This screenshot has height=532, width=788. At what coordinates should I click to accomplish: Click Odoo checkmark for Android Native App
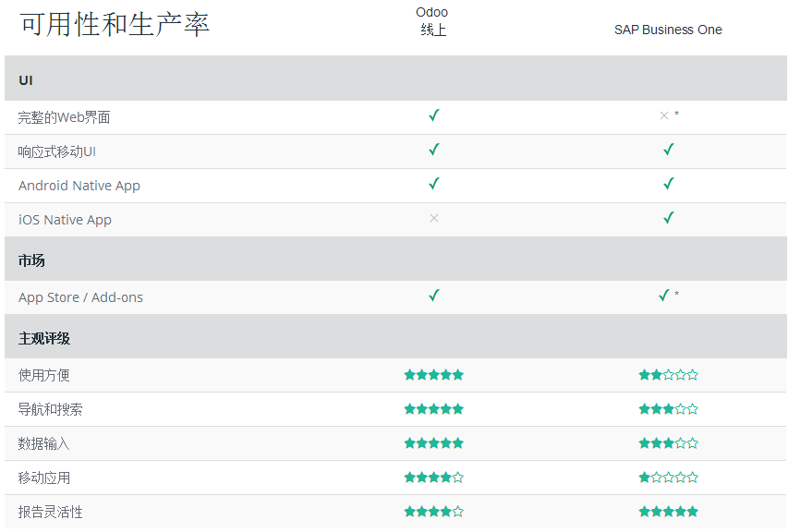pyautogui.click(x=434, y=184)
